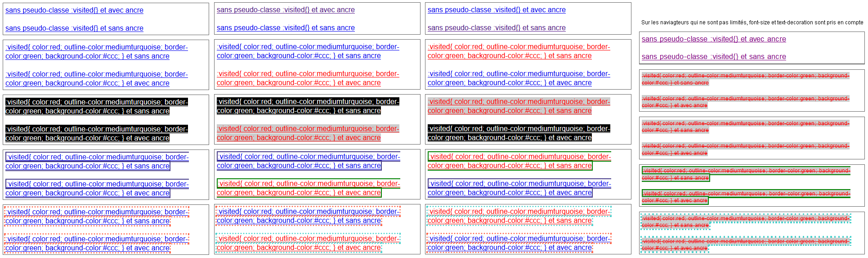Open blue 'sans pseudo-classe et avec ancre' link, first column
Viewport: 868px width, 258px height.
click(x=74, y=10)
